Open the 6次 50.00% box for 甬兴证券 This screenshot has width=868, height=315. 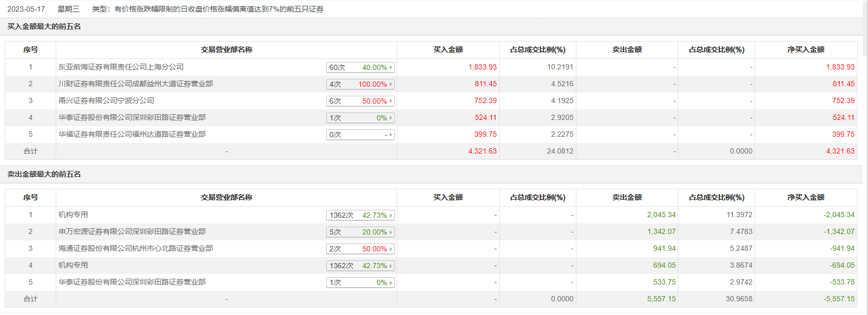360,101
